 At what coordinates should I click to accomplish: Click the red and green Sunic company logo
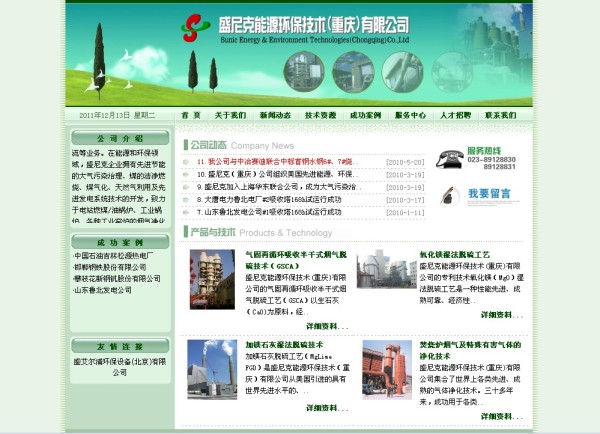coord(195,28)
